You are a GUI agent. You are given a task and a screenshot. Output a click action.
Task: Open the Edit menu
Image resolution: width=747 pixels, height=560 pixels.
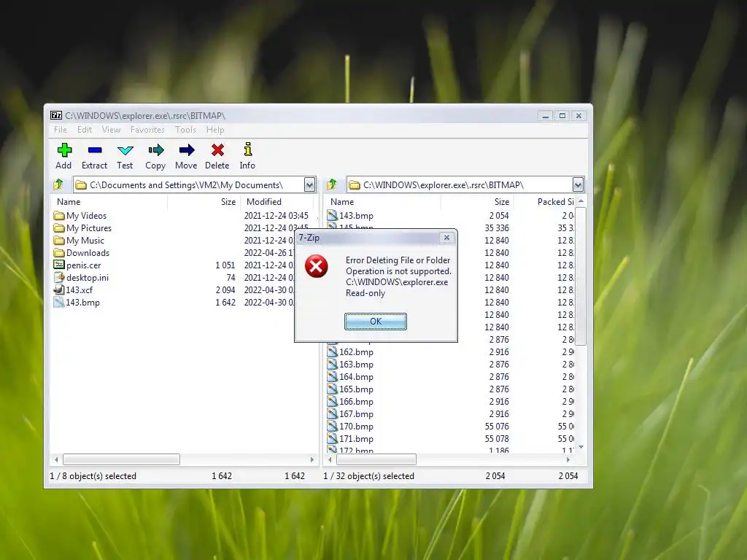pos(85,130)
